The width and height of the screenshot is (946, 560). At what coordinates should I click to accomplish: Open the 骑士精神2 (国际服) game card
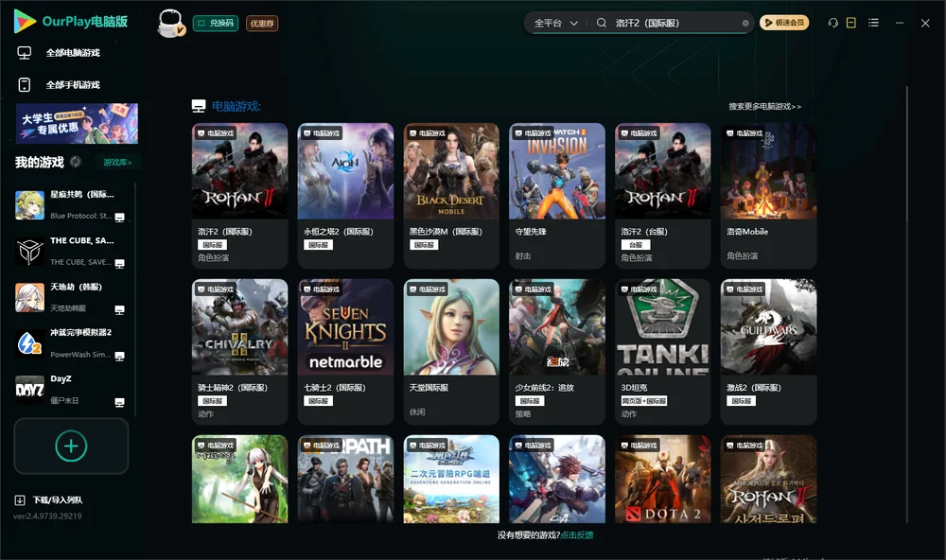(x=239, y=352)
